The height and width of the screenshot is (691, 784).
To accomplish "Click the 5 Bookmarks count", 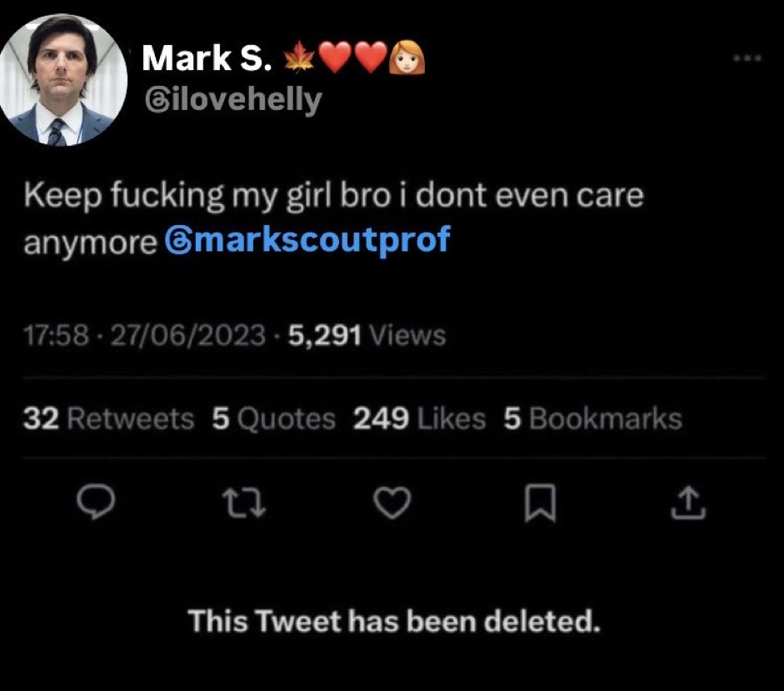I will pyautogui.click(x=592, y=419).
